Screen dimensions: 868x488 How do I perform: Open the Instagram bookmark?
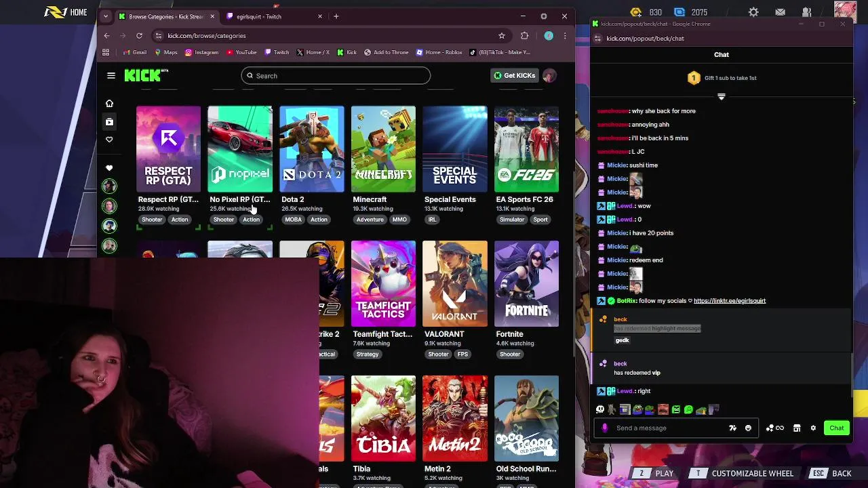202,52
